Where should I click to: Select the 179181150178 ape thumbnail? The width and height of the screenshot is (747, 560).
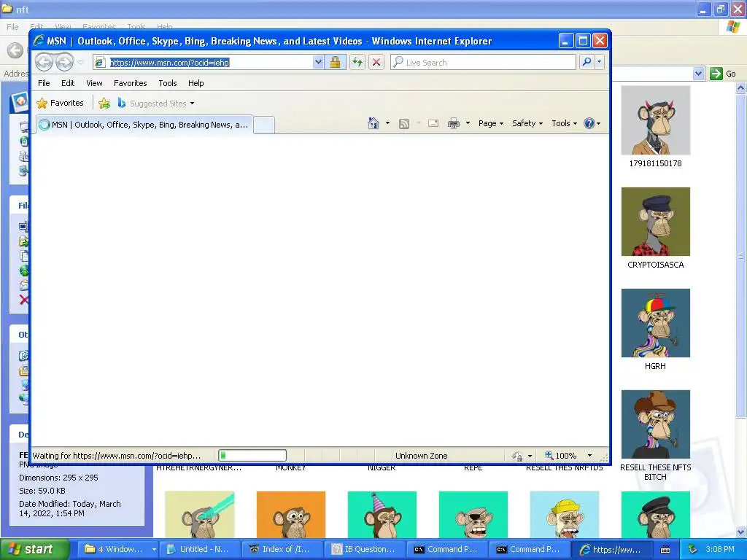tap(656, 120)
